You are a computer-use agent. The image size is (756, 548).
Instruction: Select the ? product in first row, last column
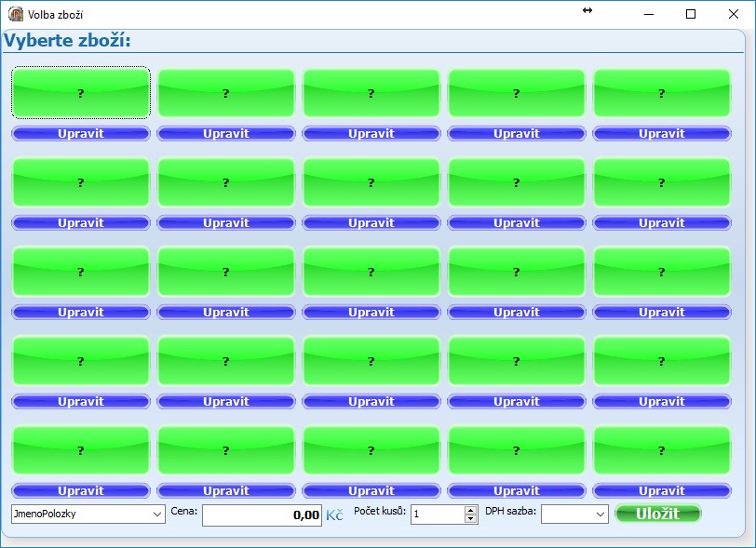[x=662, y=92]
